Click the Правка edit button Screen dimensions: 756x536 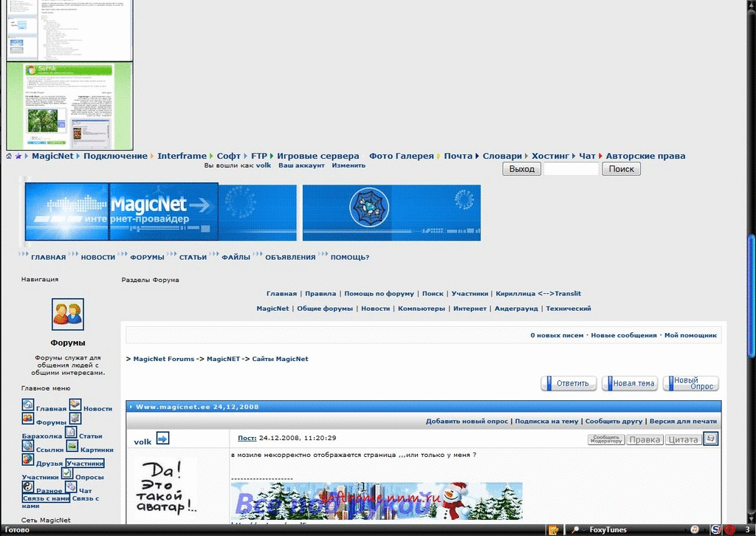(x=645, y=439)
